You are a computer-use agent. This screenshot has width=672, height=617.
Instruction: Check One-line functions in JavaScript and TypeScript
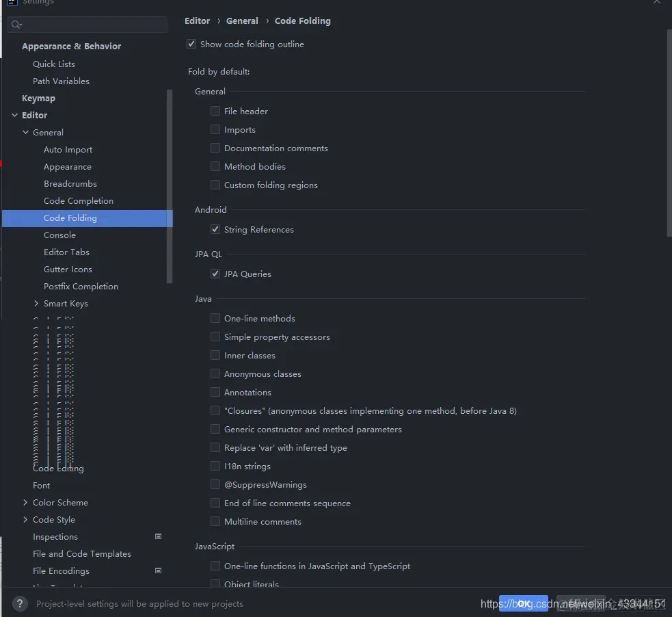point(215,566)
